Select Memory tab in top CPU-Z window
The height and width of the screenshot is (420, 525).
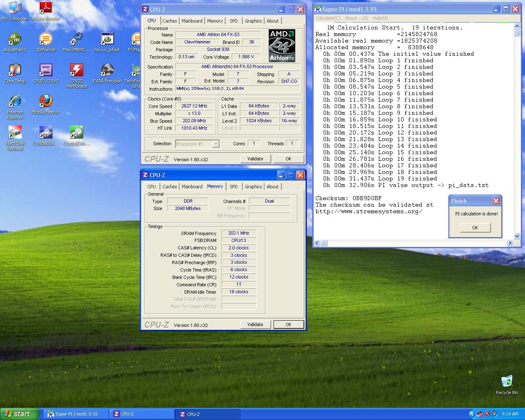215,21
